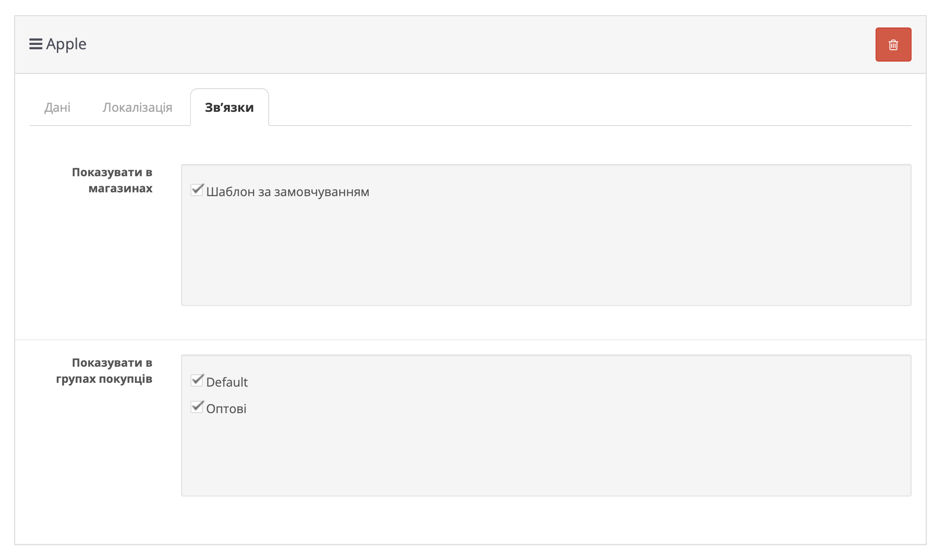Viewport: 940px width, 560px height.
Task: Click the Показувати в магазинах field label
Action: click(x=112, y=180)
